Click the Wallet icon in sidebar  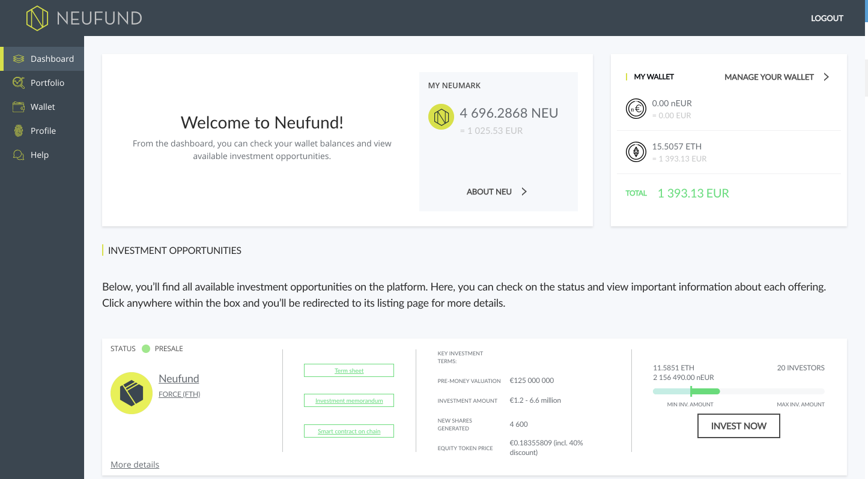19,107
